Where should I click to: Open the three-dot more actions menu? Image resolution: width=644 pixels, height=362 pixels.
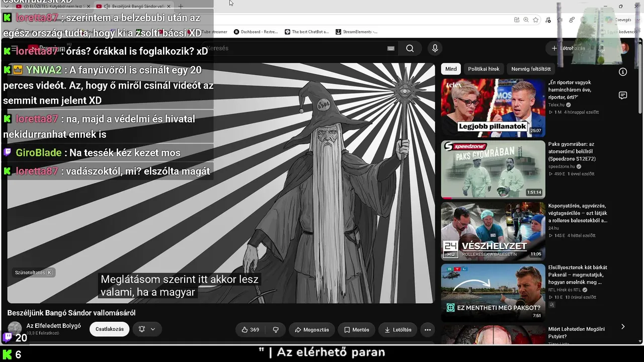tap(428, 330)
